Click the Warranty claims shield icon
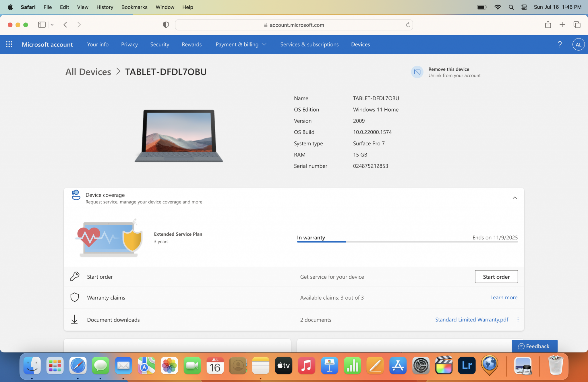588x382 pixels. (75, 297)
